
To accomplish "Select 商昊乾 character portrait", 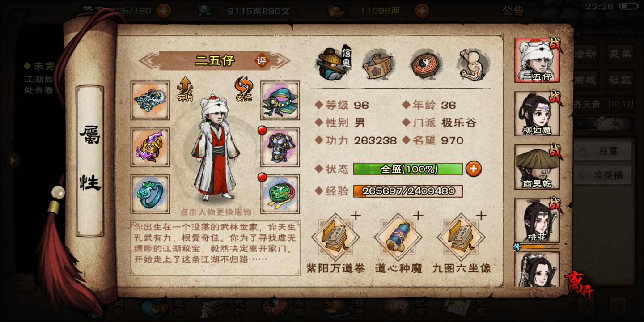I will (537, 167).
